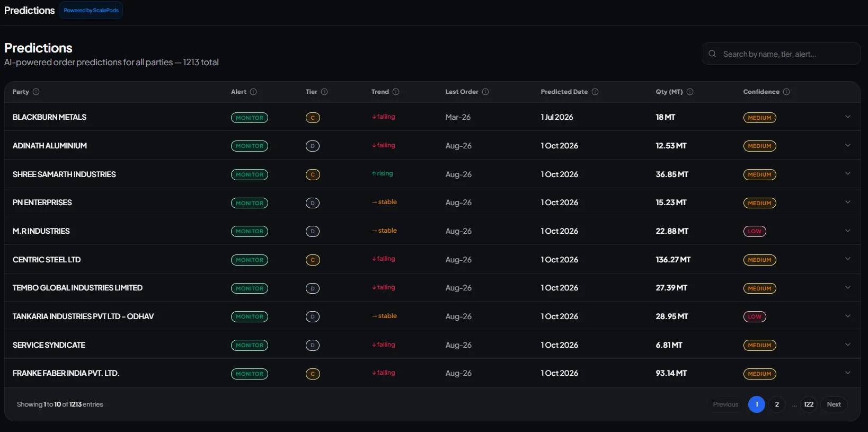The width and height of the screenshot is (868, 432).
Task: Click the 1 Jul 2026 predicted date
Action: [x=557, y=117]
